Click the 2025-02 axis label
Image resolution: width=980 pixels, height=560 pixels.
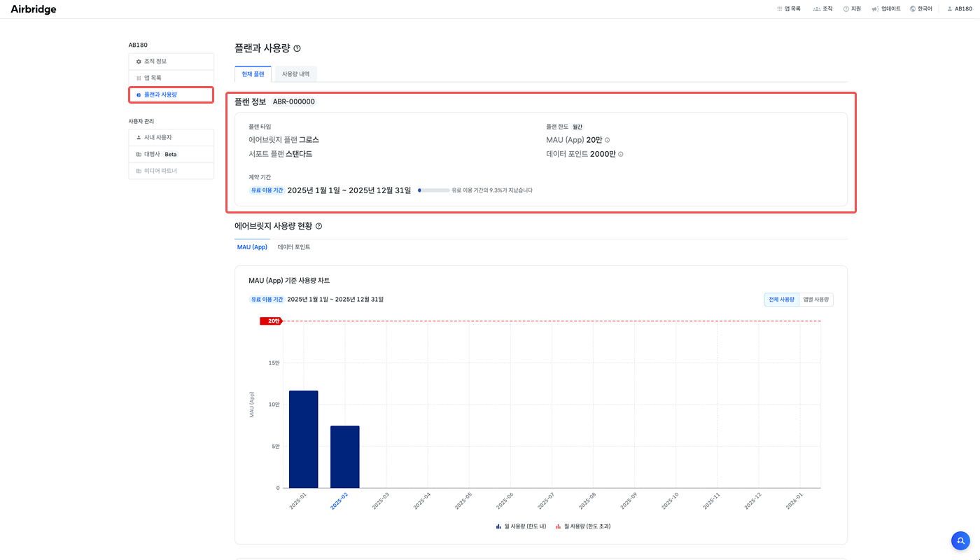coord(339,500)
